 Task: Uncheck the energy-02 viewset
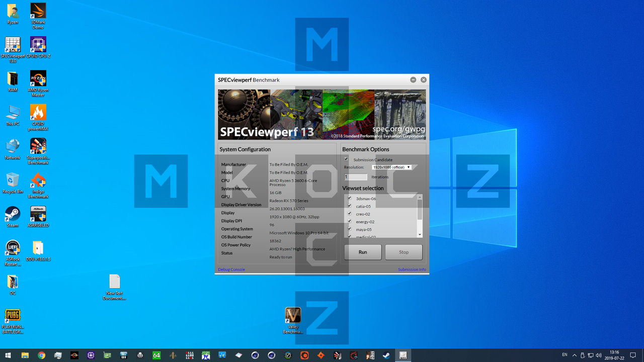click(x=349, y=221)
